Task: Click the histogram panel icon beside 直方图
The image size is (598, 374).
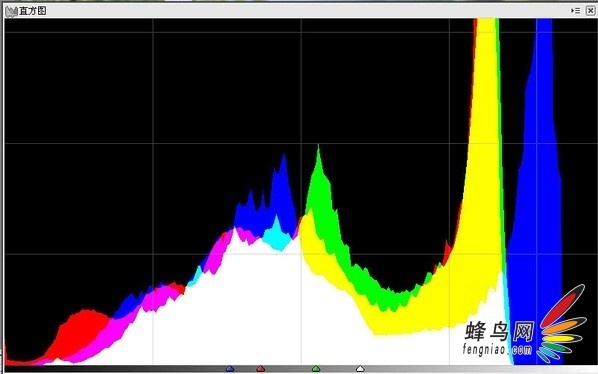Action: 11,11
